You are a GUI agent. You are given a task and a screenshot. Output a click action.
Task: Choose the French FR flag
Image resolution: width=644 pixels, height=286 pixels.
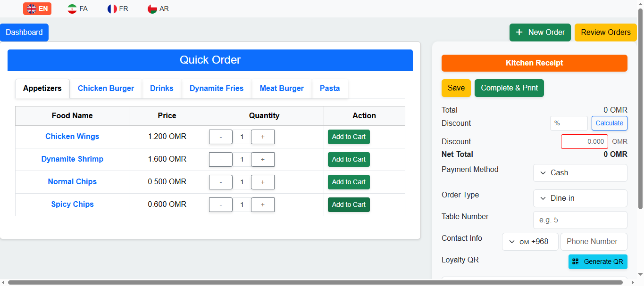tap(117, 8)
